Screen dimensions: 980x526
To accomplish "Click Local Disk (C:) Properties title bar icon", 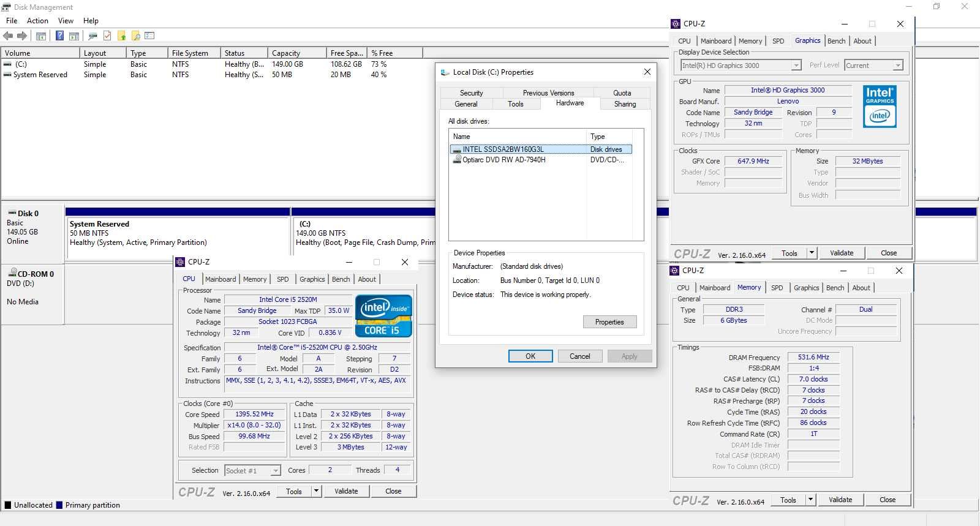I will click(x=445, y=72).
